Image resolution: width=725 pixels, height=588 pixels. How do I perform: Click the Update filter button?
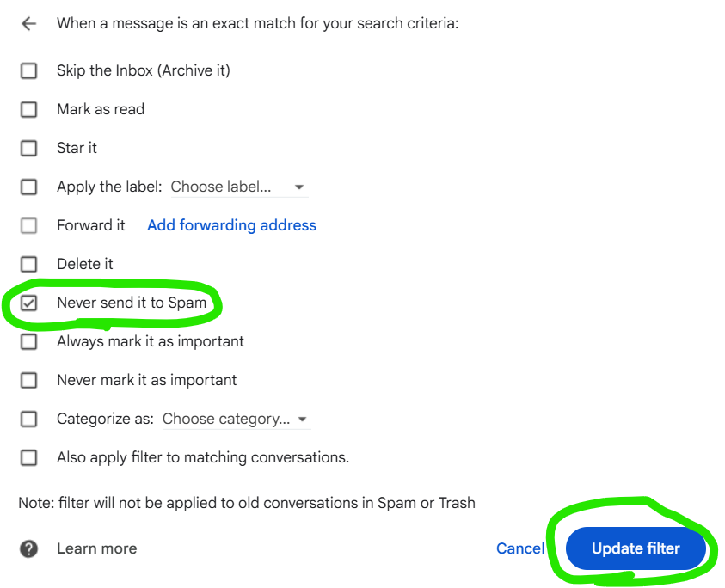636,548
